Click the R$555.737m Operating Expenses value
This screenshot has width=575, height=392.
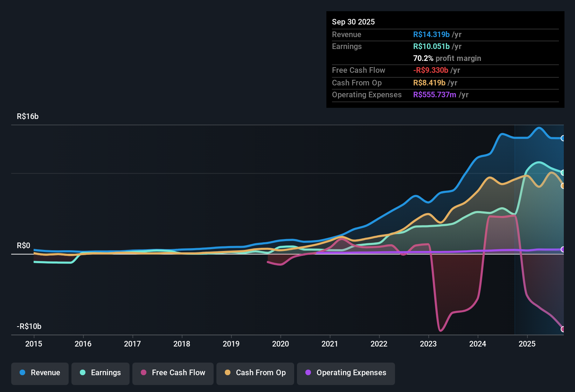435,95
